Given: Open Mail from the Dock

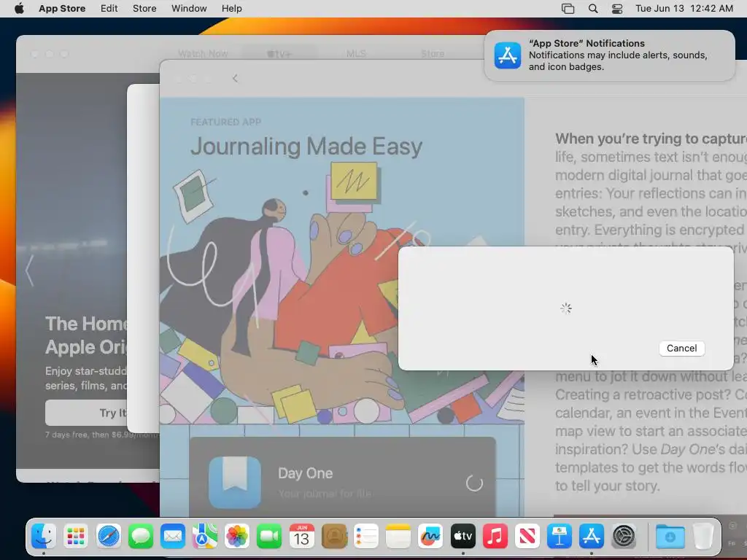Looking at the screenshot, I should coord(172,537).
